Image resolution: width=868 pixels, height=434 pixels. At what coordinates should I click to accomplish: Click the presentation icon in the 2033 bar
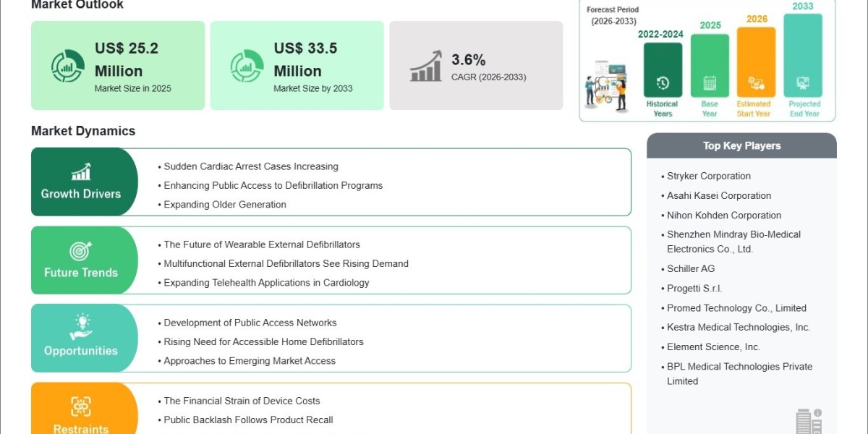coord(802,83)
